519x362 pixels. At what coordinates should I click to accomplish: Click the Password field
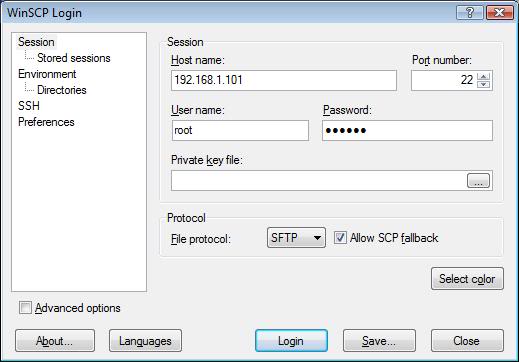[407, 130]
